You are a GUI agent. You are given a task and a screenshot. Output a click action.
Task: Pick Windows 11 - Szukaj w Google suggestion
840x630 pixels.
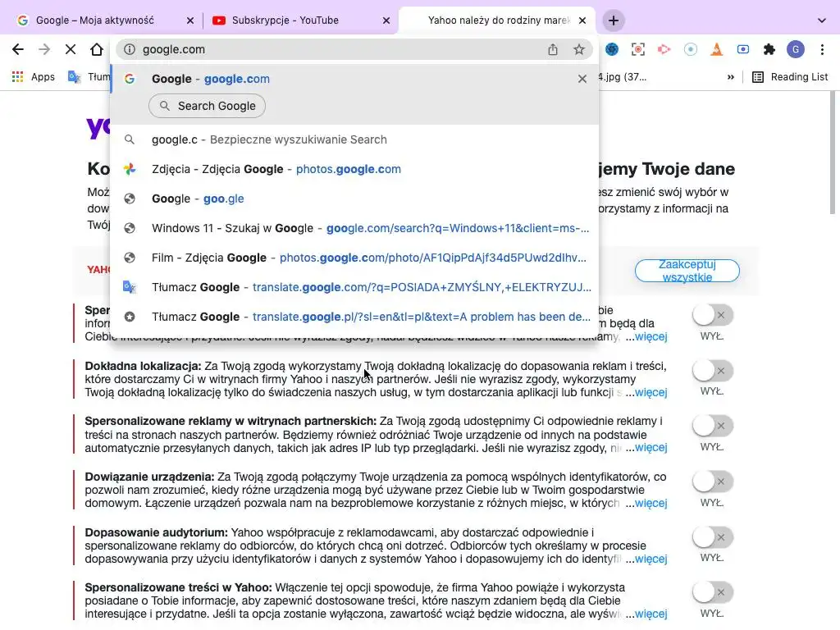tap(354, 228)
